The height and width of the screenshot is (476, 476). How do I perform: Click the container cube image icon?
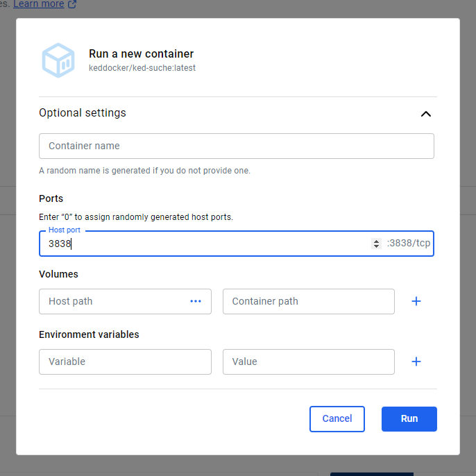pyautogui.click(x=58, y=60)
